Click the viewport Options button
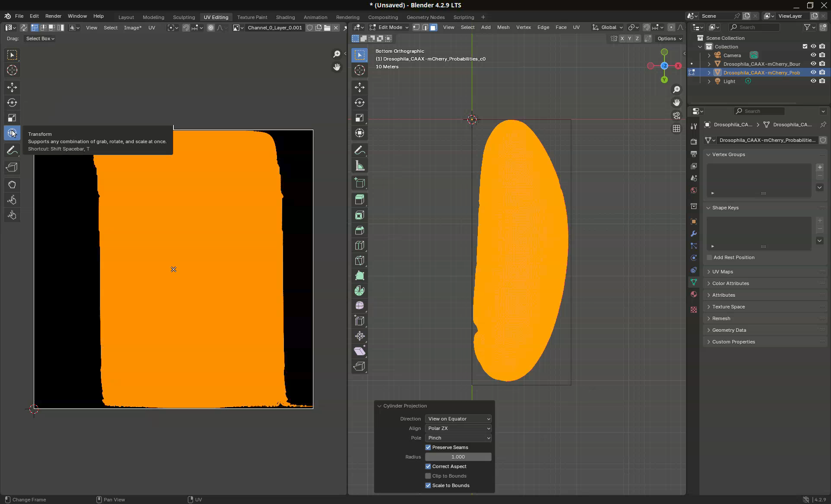The width and height of the screenshot is (831, 504). [x=669, y=39]
